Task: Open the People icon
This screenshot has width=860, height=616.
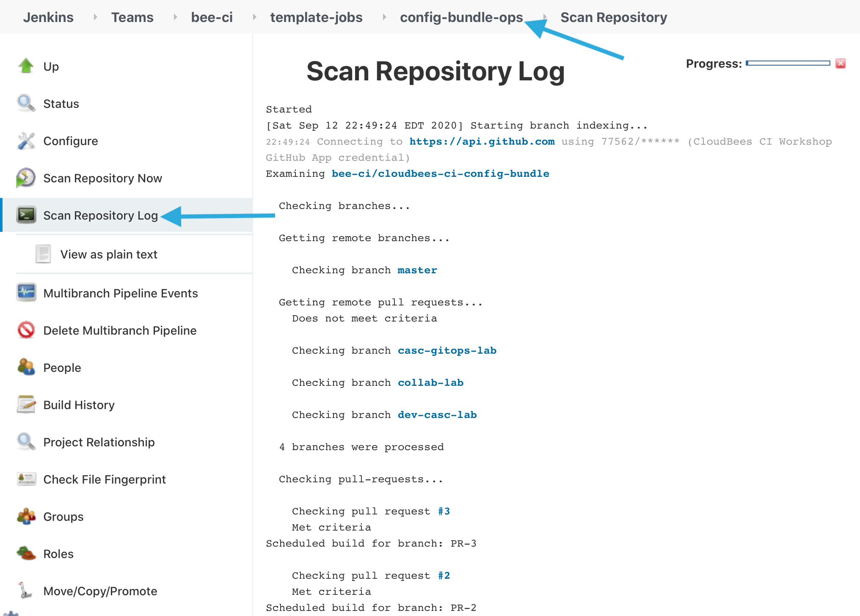Action: [x=26, y=367]
